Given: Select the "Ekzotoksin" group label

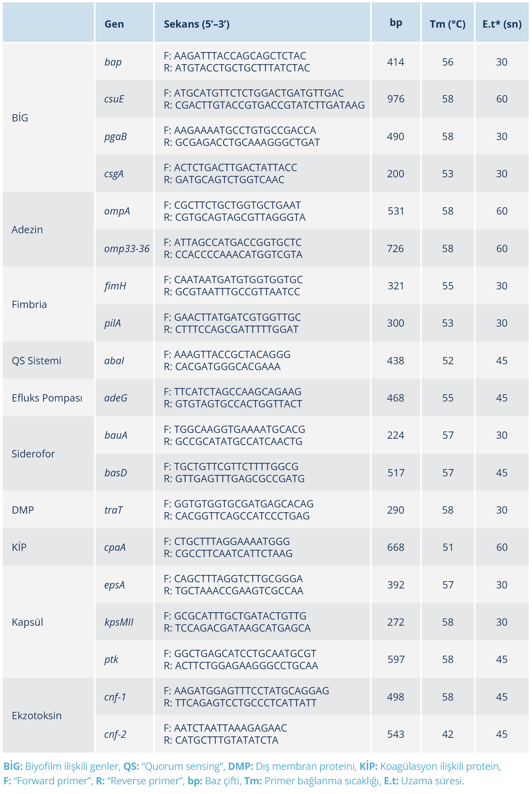Looking at the screenshot, I should click(x=37, y=716).
